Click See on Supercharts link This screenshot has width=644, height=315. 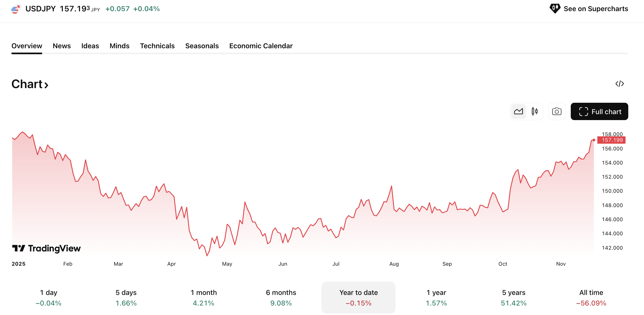pos(596,9)
